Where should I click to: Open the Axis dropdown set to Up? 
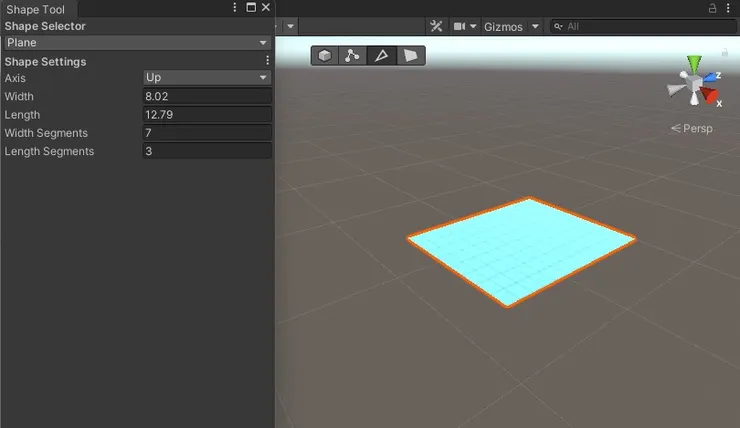click(207, 77)
